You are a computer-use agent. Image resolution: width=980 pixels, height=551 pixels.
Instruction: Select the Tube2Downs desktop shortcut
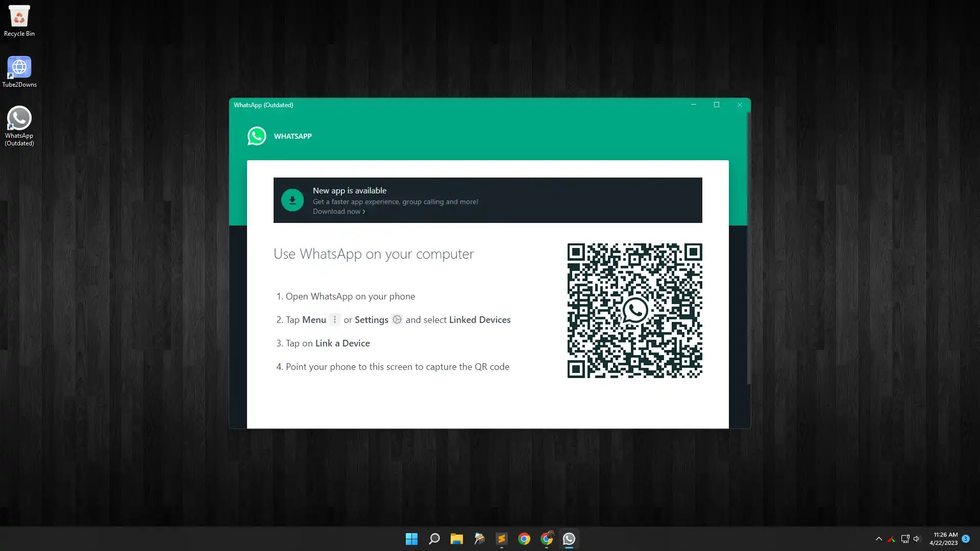click(19, 72)
